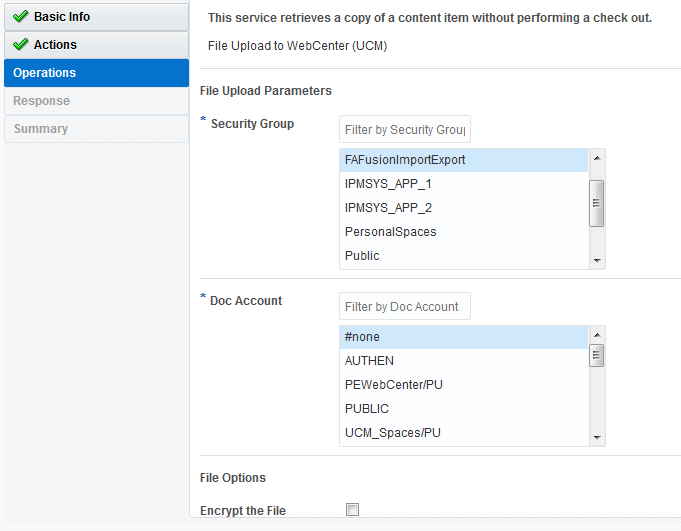
Task: Select AUTHEN doc account
Action: tap(464, 361)
